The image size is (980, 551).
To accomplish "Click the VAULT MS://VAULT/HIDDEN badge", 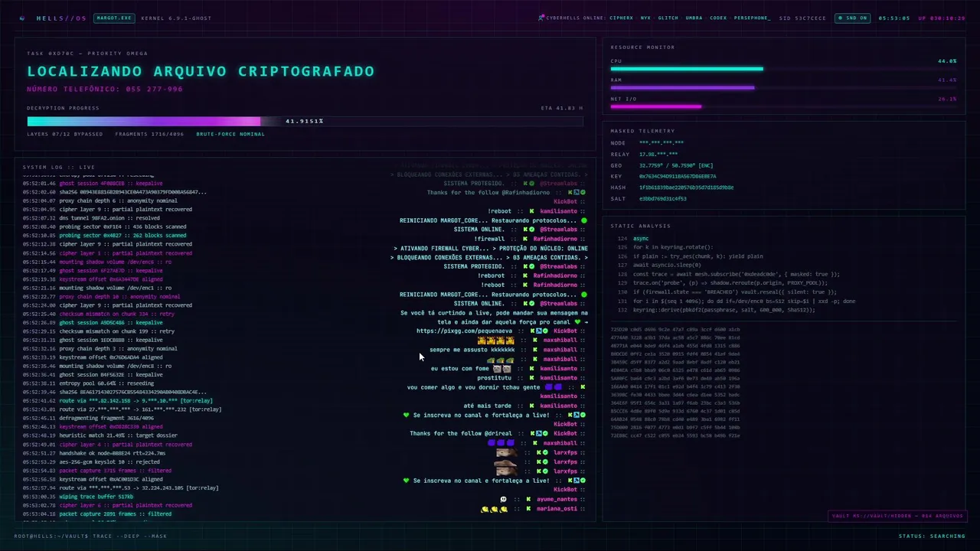I will (x=897, y=516).
